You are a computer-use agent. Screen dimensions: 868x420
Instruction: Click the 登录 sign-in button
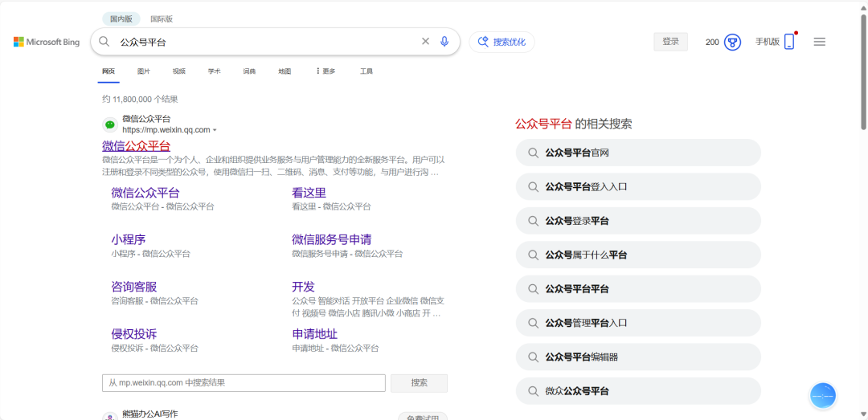670,42
